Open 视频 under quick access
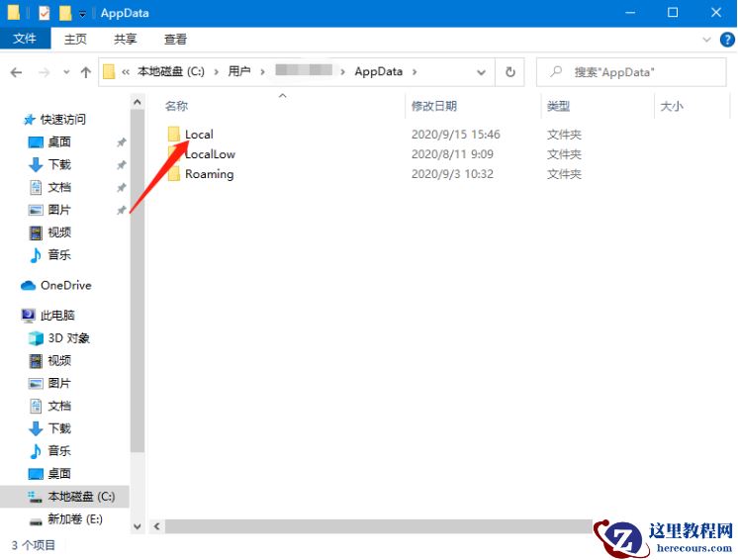Image resolution: width=738 pixels, height=560 pixels. (x=59, y=232)
